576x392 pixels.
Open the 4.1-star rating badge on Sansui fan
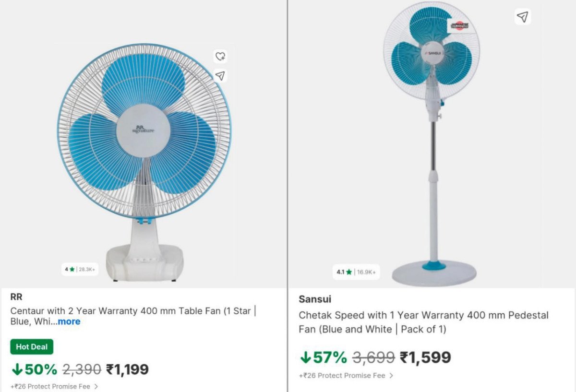click(356, 272)
